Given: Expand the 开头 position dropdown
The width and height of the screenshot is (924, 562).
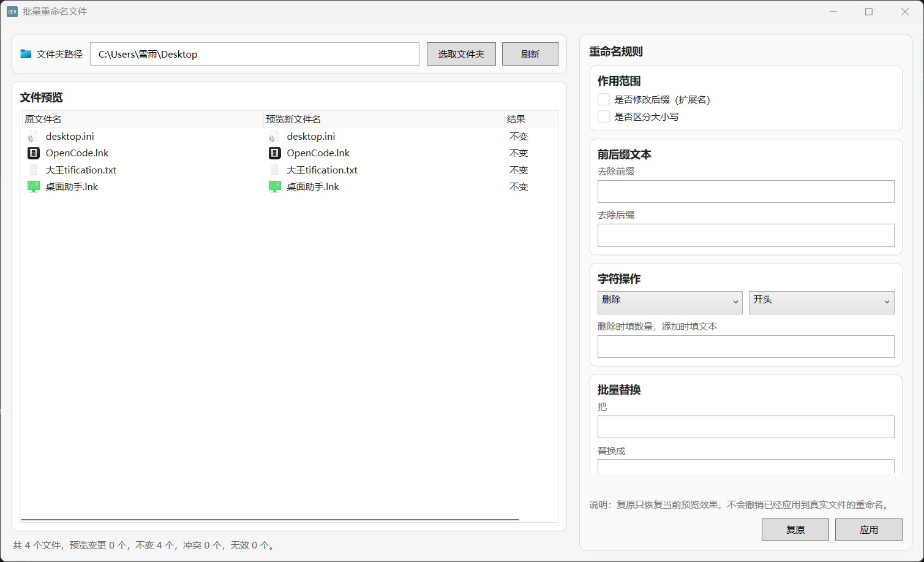Looking at the screenshot, I should 821,302.
